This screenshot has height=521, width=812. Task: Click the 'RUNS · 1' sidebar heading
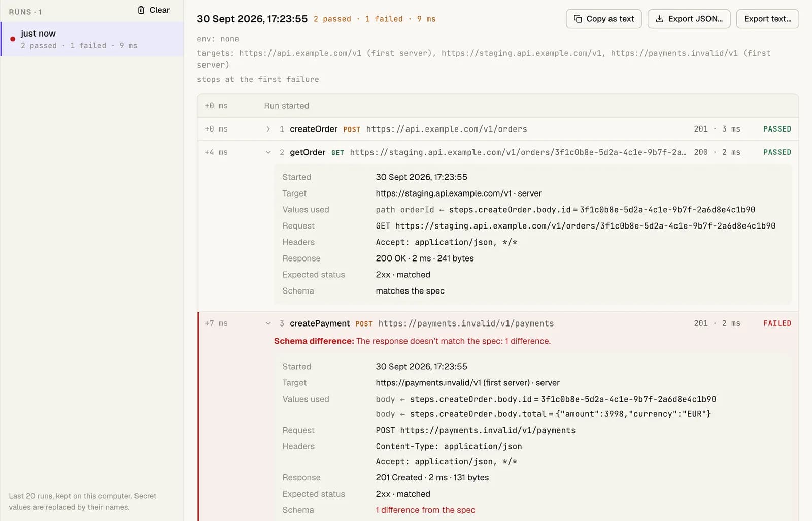click(25, 12)
